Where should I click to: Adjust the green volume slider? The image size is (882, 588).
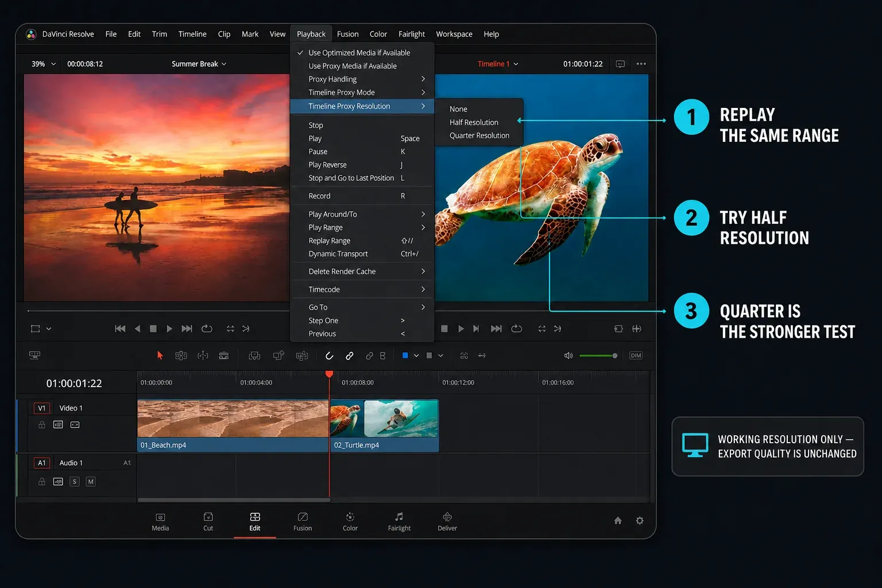(598, 355)
